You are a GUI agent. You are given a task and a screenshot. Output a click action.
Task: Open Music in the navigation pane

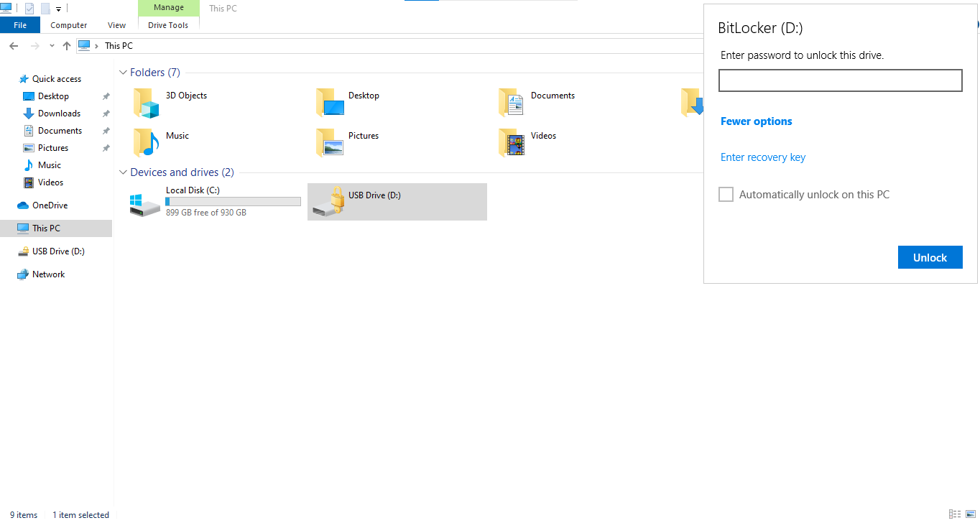tap(50, 165)
